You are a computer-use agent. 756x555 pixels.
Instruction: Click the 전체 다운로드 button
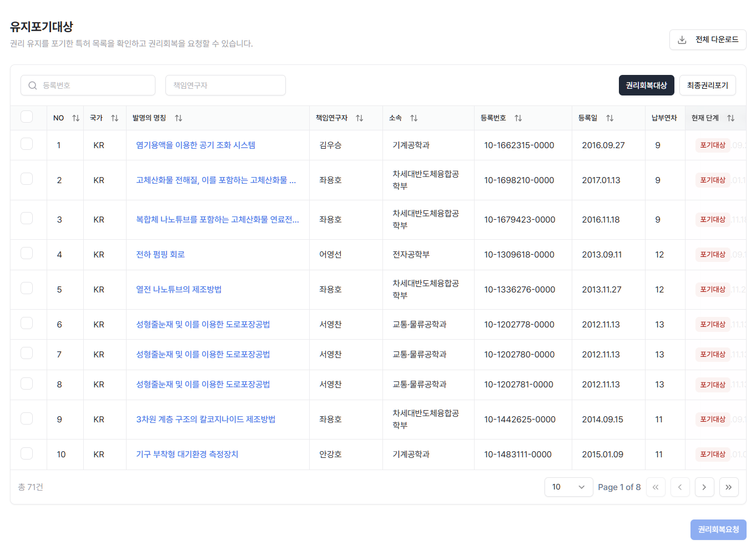[x=708, y=39]
